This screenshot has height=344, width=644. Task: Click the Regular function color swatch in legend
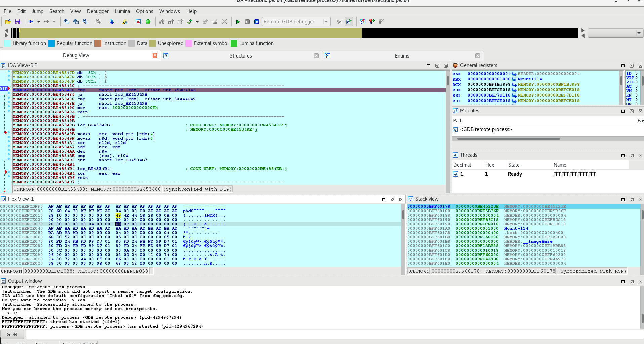tap(51, 43)
